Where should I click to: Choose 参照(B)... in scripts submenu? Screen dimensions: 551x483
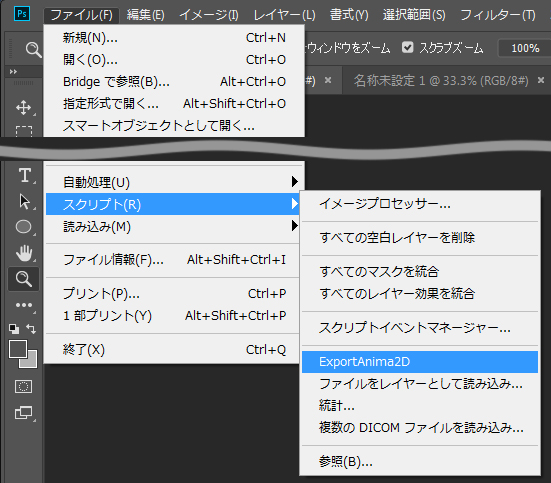[x=420, y=461]
